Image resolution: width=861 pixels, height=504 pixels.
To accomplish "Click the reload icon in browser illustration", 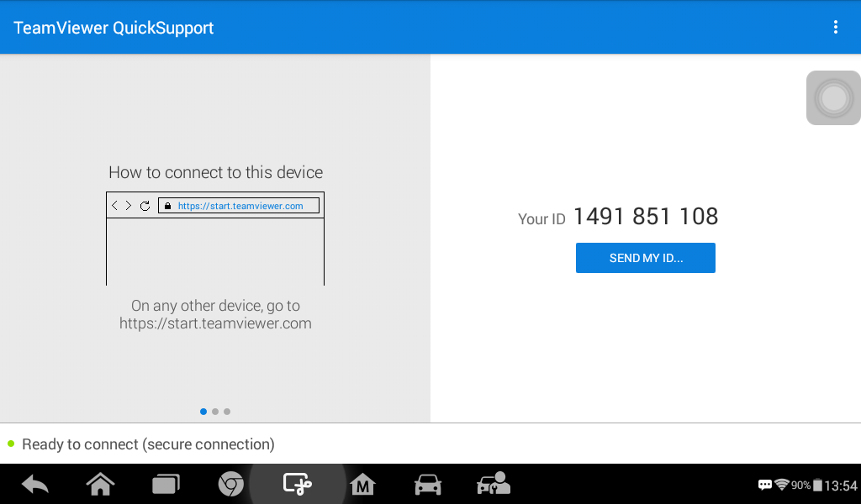I will (x=145, y=206).
